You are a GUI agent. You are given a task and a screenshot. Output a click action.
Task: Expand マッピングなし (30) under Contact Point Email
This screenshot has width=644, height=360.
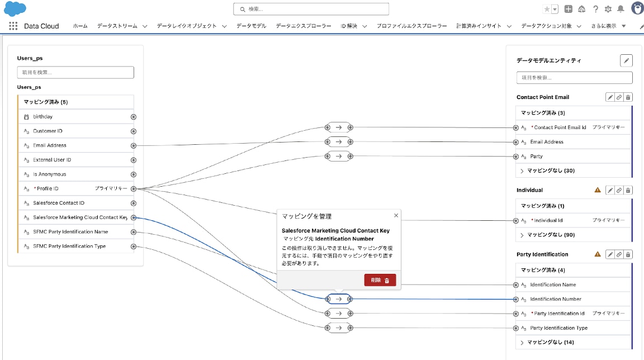pyautogui.click(x=547, y=170)
